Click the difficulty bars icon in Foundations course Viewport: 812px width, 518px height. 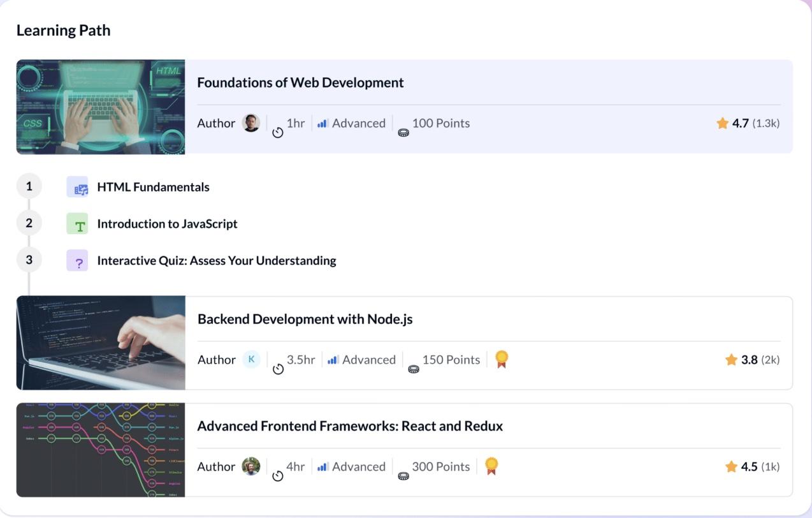click(323, 123)
